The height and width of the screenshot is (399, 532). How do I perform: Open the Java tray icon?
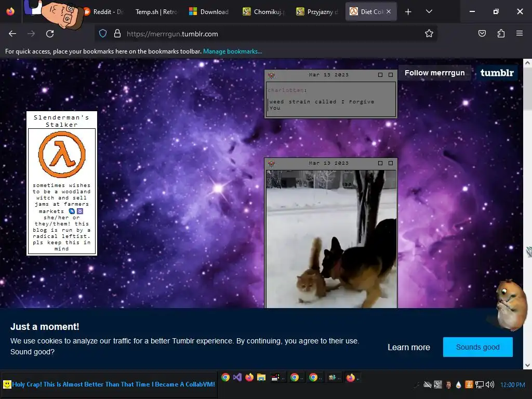point(469,384)
